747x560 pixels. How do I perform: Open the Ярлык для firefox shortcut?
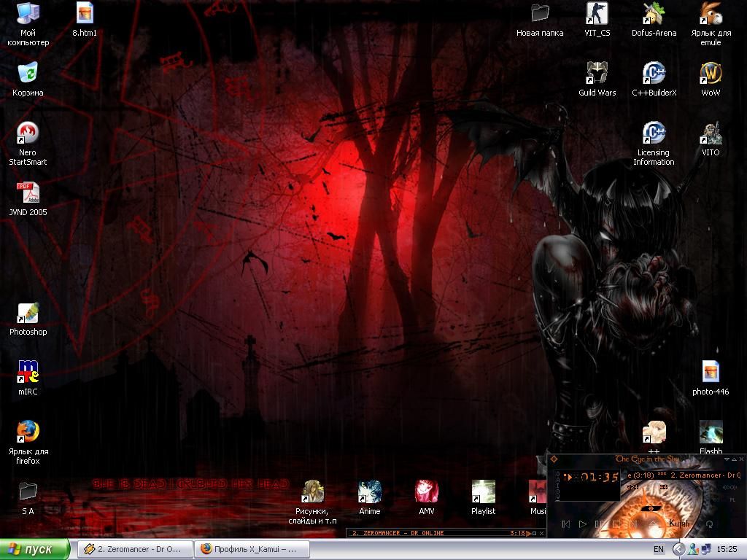(28, 443)
